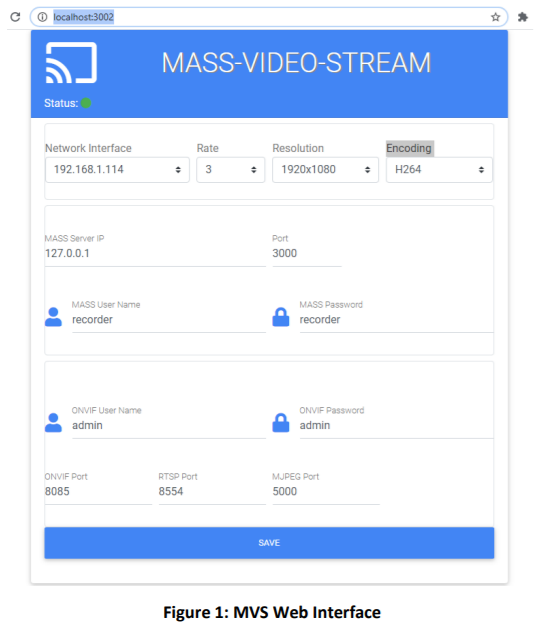Image resolution: width=543 pixels, height=635 pixels.
Task: Select the Encoding H264 dropdown
Action: tap(439, 170)
